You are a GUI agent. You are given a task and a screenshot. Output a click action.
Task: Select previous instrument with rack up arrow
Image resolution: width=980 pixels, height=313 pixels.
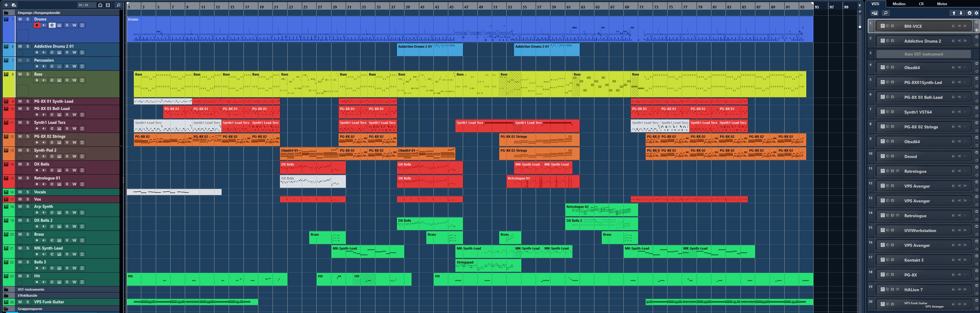(954, 13)
